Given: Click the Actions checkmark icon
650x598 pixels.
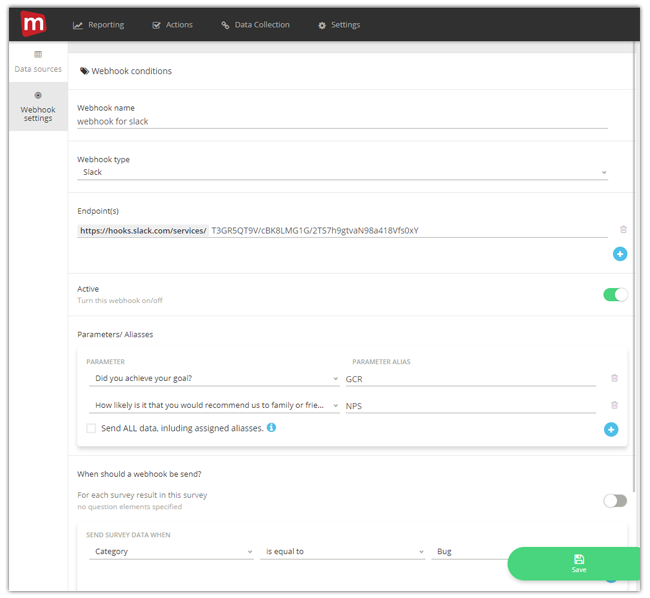Looking at the screenshot, I should coord(156,26).
